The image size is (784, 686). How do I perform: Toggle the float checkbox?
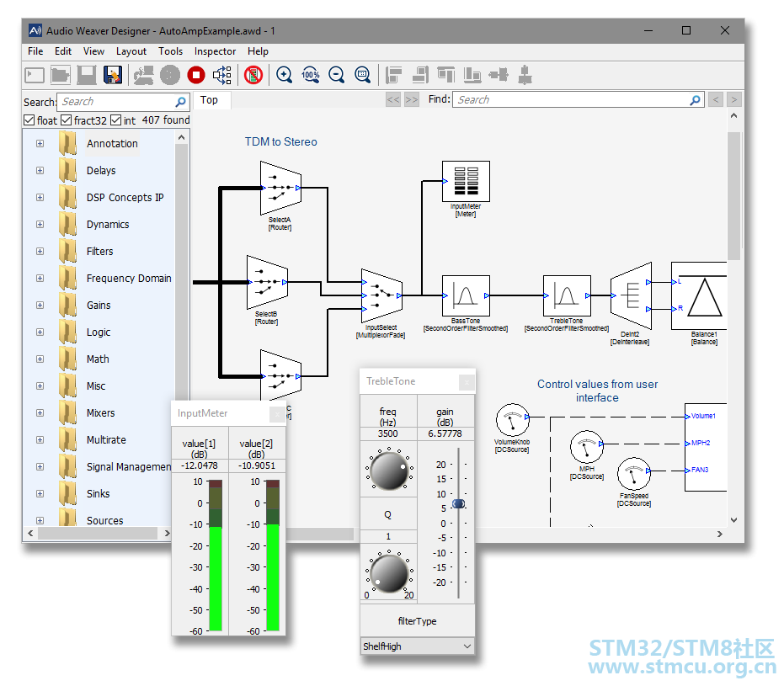click(x=29, y=120)
